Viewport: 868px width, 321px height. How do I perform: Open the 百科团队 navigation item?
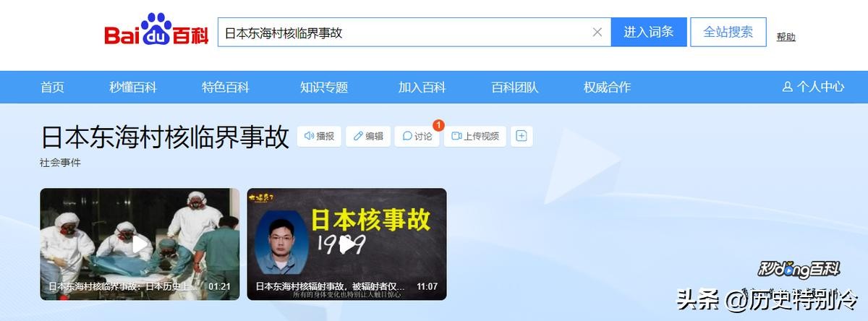(515, 87)
